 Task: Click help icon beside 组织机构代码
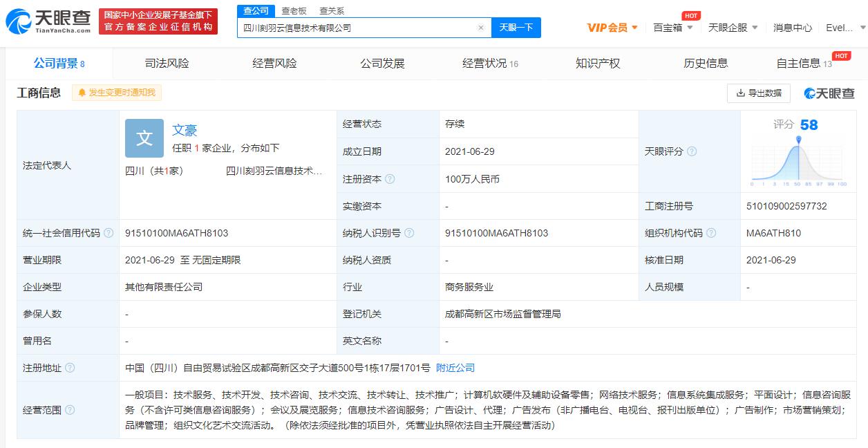[711, 234]
